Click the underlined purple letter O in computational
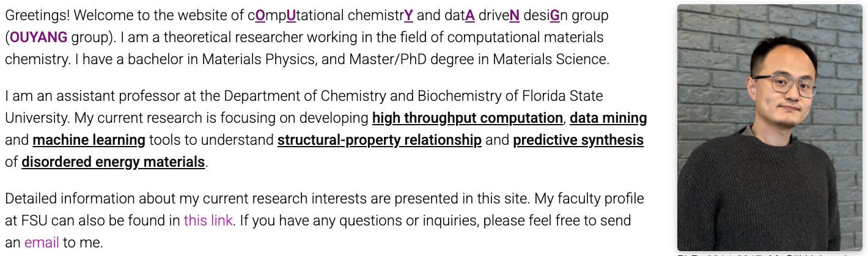 [x=260, y=16]
